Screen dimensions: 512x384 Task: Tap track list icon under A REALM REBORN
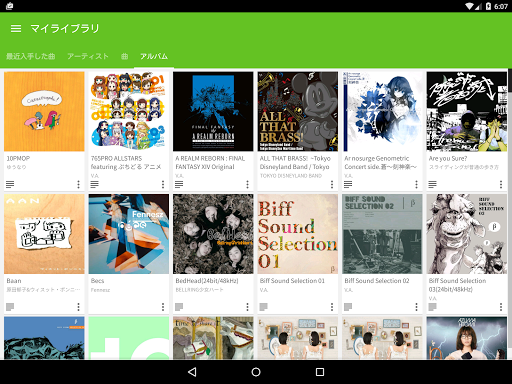tap(179, 184)
